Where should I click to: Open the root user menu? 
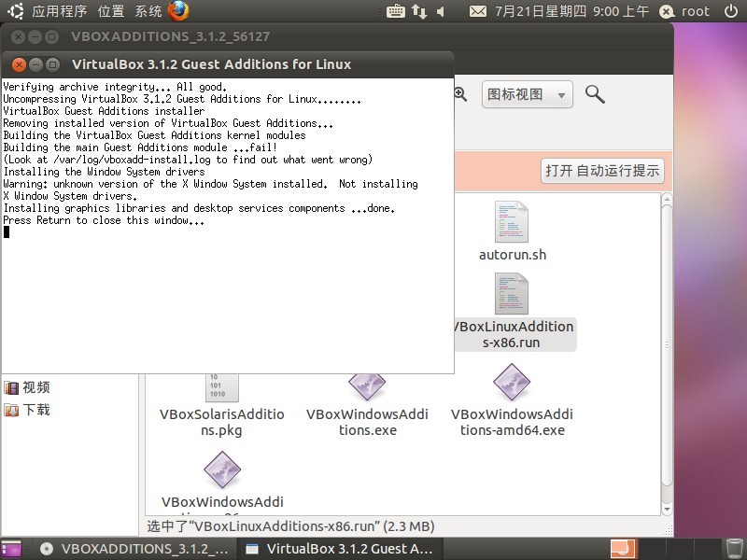[x=684, y=11]
